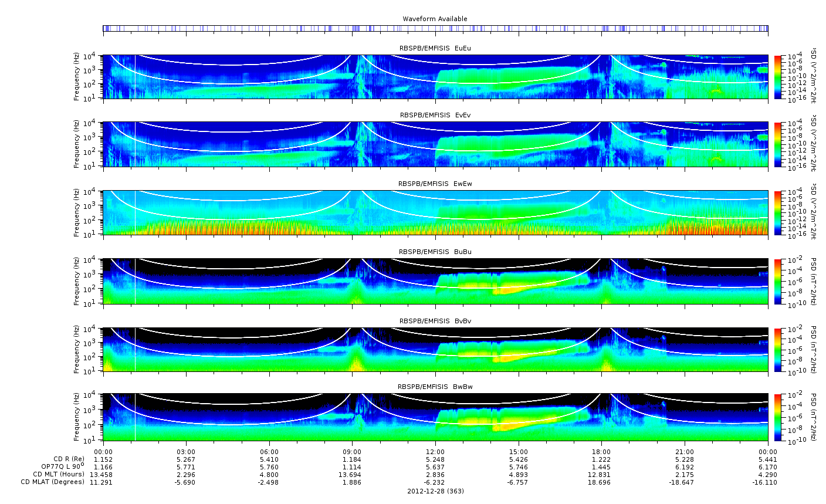Click the L value "5.771"
This screenshot has height=504, width=826.
(186, 466)
